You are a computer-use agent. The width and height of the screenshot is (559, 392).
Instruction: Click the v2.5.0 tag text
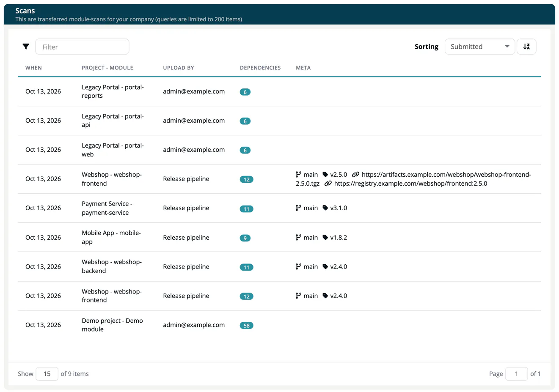pyautogui.click(x=339, y=175)
